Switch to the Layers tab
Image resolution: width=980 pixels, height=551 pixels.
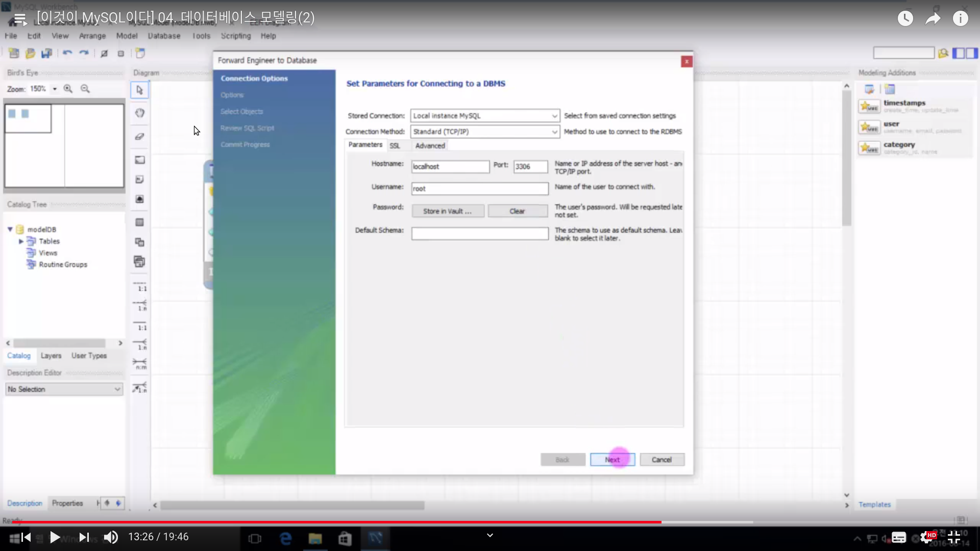51,356
